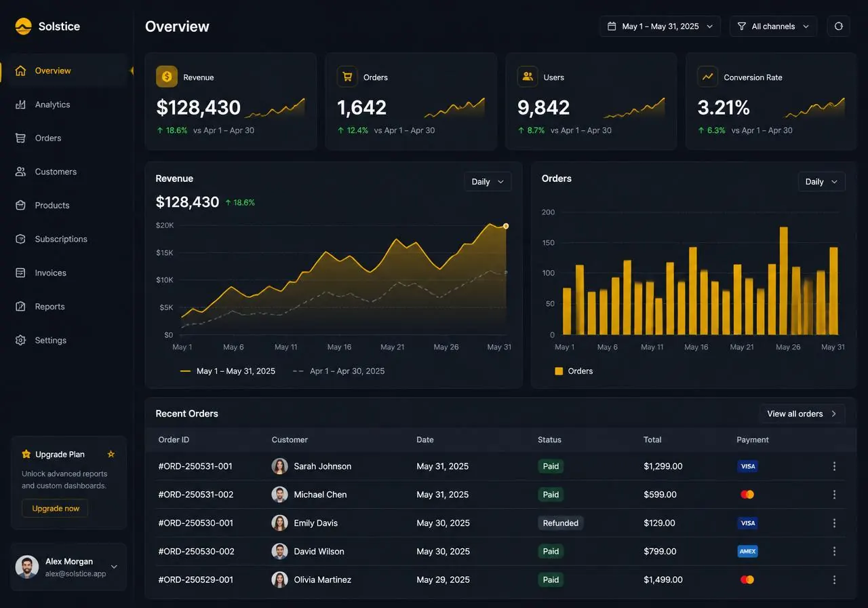Click the calendar icon in date range picker
This screenshot has width=868, height=608.
click(x=612, y=26)
